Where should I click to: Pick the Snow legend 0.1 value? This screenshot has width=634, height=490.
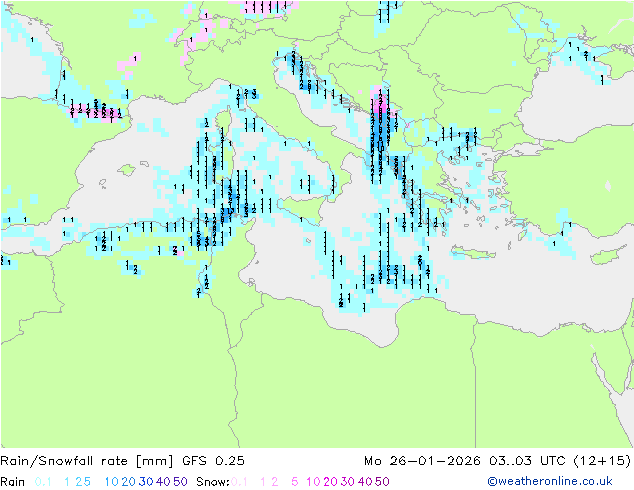239,482
